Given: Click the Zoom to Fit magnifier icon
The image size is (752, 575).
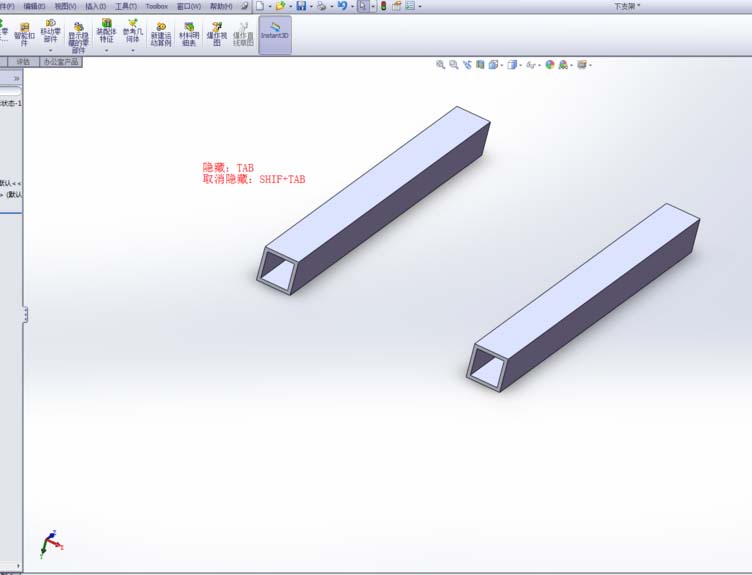Looking at the screenshot, I should click(440, 65).
